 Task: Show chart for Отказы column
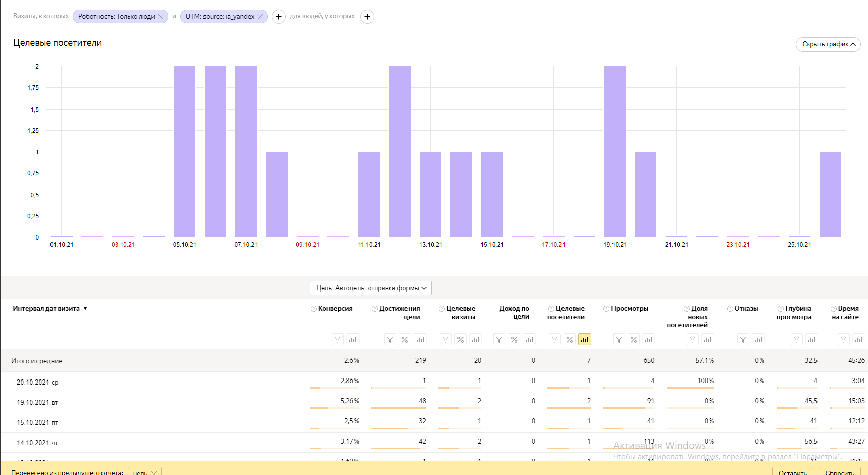point(758,340)
